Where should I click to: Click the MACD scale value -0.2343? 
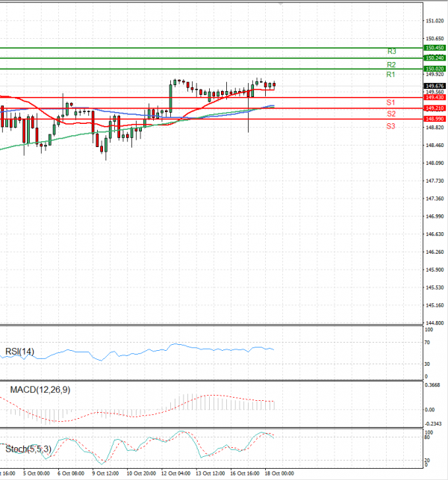point(433,424)
